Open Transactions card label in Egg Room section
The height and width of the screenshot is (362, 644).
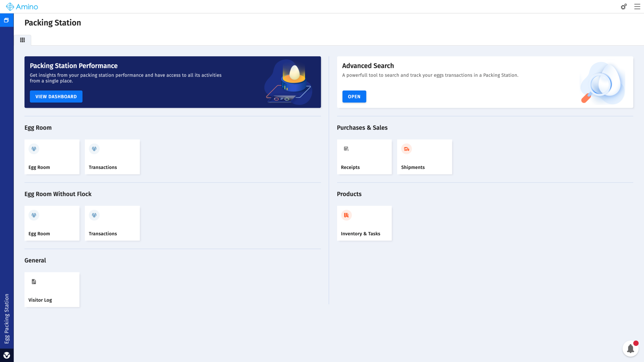coord(103,167)
